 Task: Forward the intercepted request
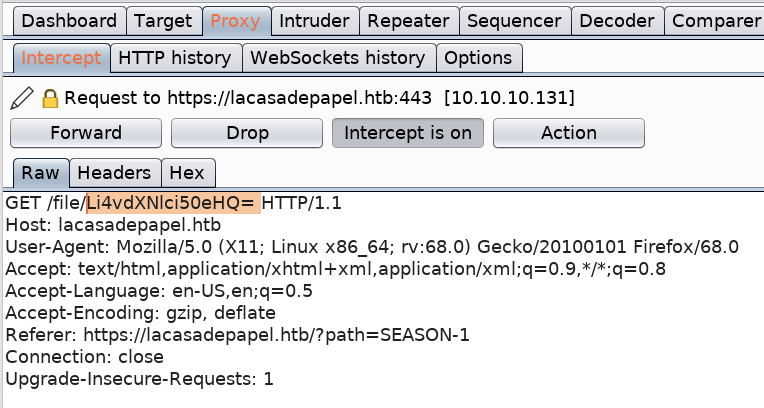[86, 132]
